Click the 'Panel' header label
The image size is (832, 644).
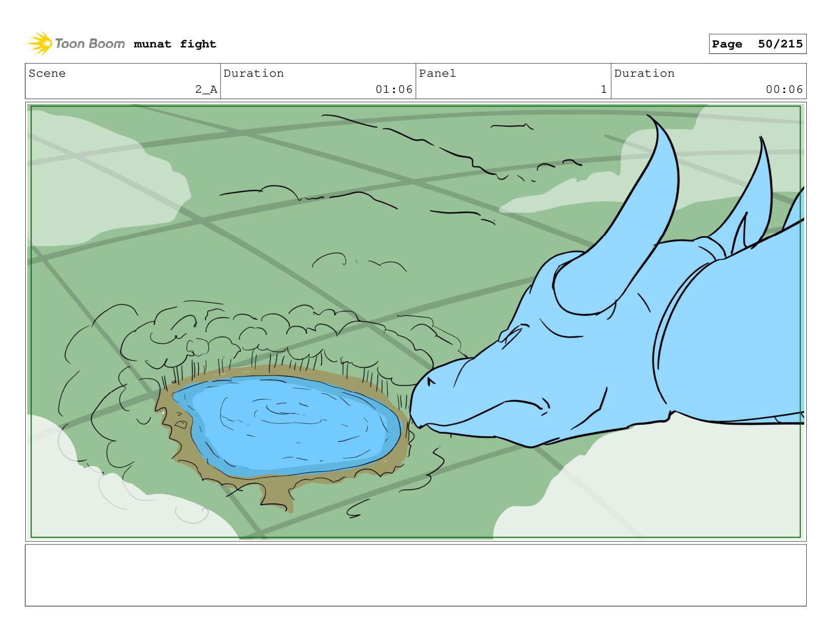(437, 73)
